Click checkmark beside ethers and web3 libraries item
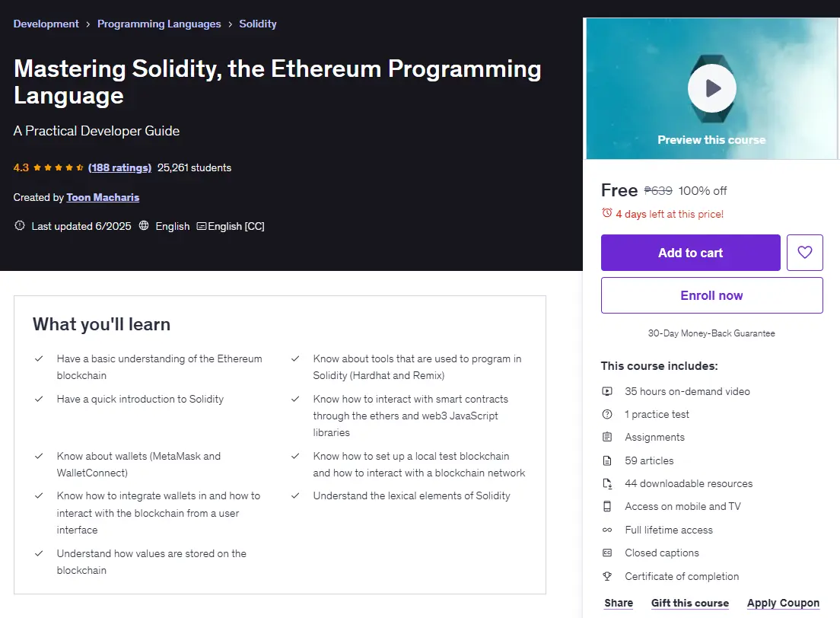The height and width of the screenshot is (618, 840). pyautogui.click(x=295, y=400)
